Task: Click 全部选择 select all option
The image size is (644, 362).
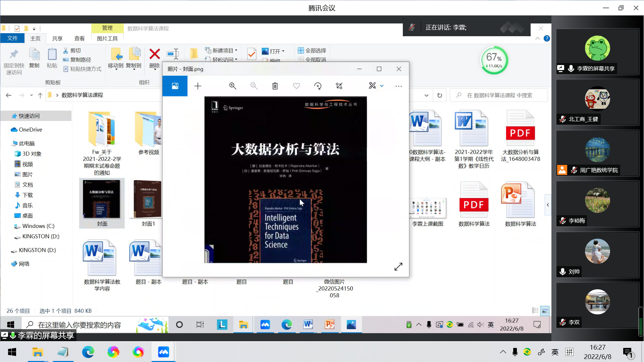Action: [x=312, y=51]
